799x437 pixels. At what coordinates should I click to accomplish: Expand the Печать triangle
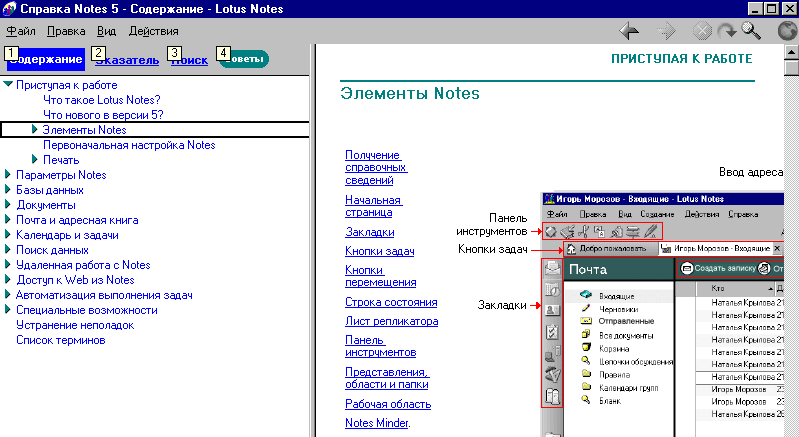point(35,159)
